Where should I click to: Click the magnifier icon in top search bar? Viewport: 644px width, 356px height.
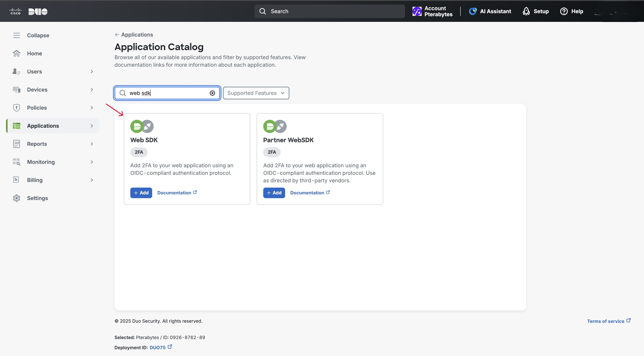[262, 11]
